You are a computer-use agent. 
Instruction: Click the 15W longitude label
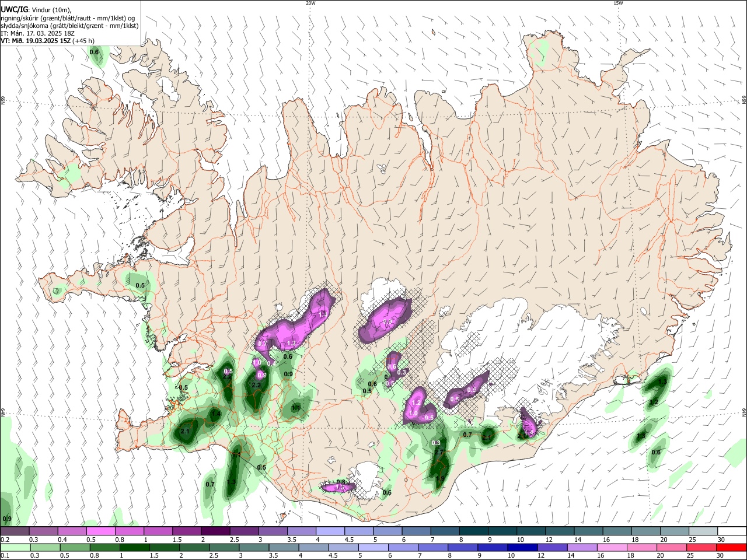(x=618, y=3)
